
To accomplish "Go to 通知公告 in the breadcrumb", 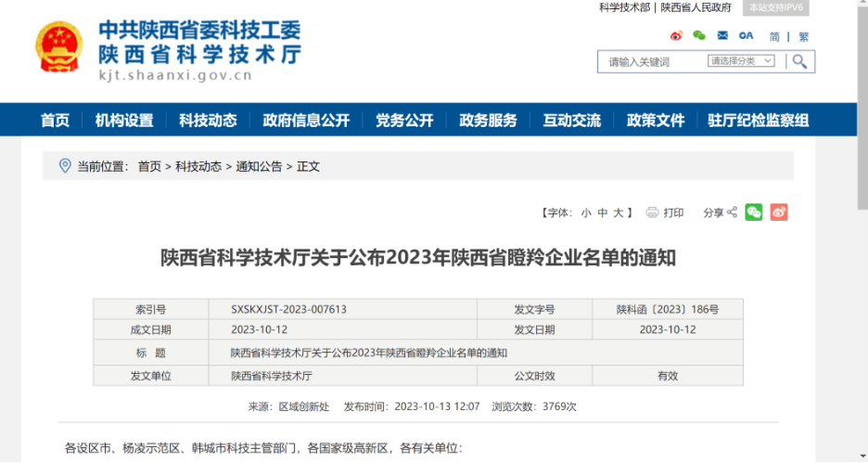I will [x=259, y=166].
